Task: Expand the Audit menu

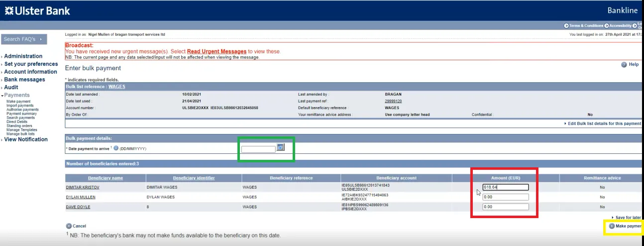Action: coord(10,87)
